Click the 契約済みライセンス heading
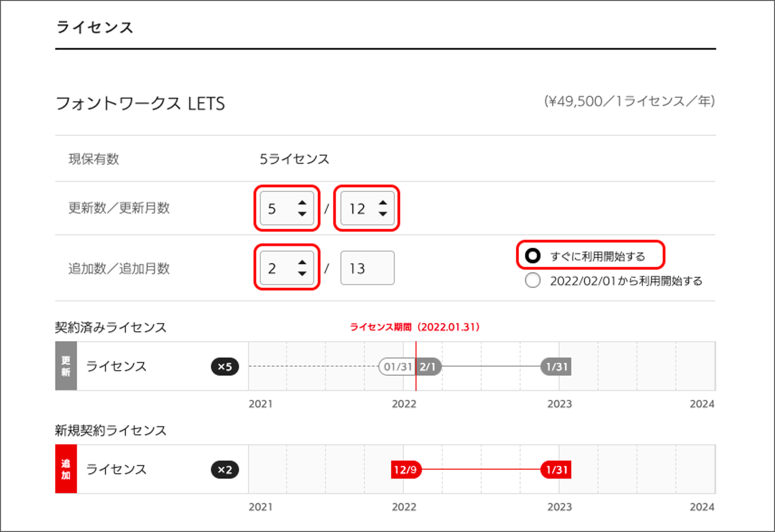The image size is (775, 532). coord(111,327)
